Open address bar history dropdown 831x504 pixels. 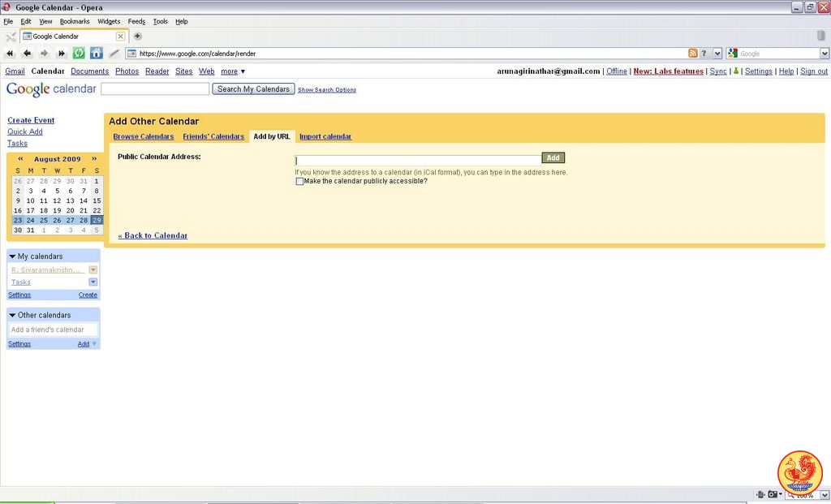tap(717, 53)
